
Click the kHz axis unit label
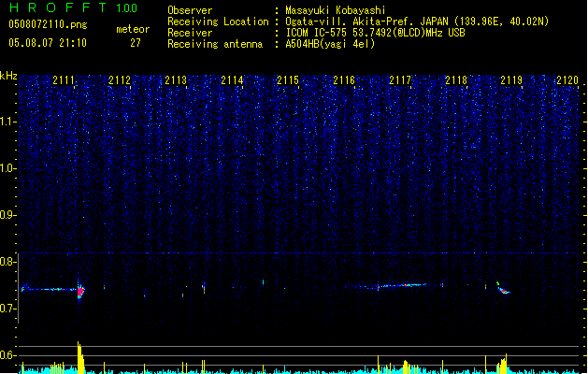tap(8, 76)
